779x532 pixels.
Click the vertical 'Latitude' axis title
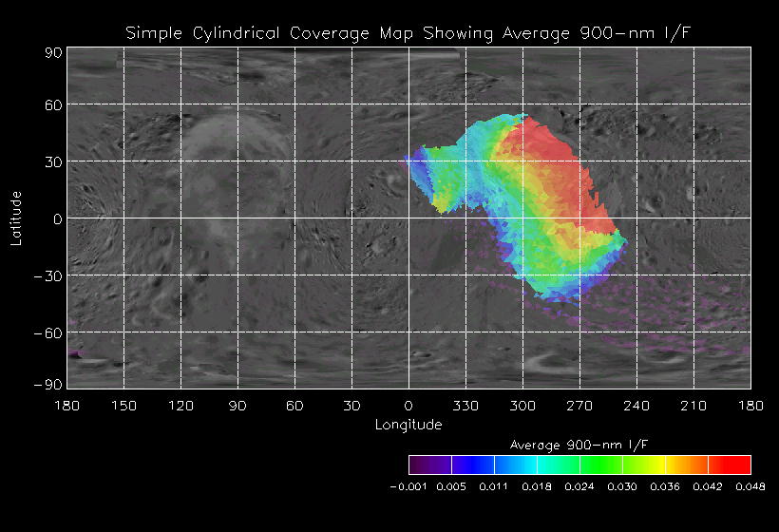pos(16,218)
